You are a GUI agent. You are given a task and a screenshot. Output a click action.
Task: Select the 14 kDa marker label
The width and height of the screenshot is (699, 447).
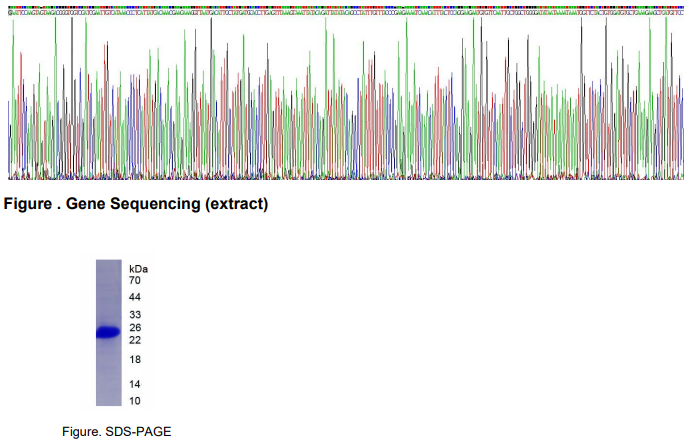[135, 384]
